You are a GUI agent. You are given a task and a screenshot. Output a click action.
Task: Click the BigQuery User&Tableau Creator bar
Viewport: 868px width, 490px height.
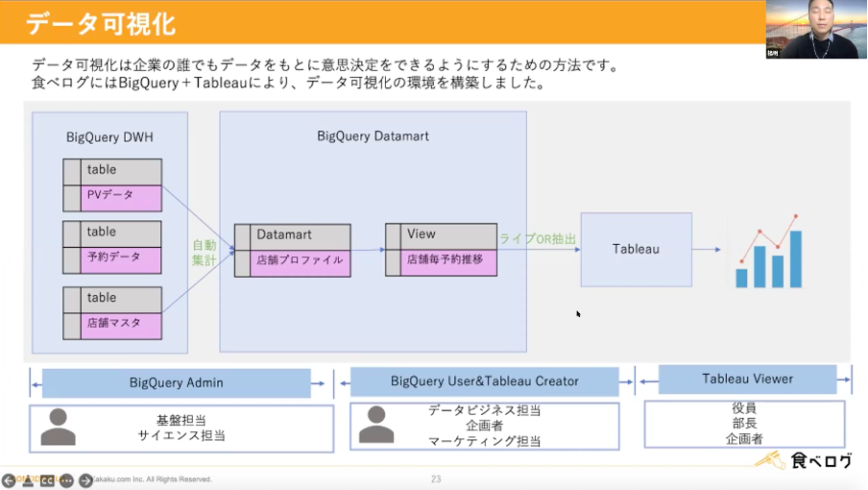(484, 380)
